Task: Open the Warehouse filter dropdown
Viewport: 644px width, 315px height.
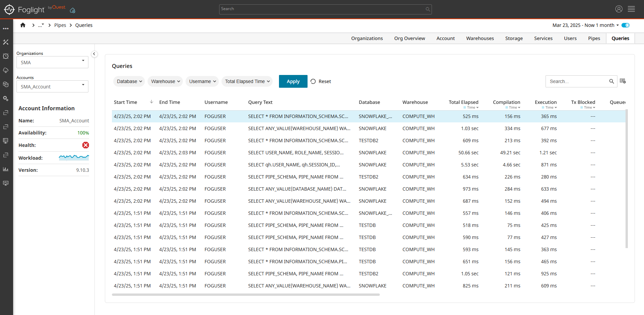Action: tap(165, 81)
